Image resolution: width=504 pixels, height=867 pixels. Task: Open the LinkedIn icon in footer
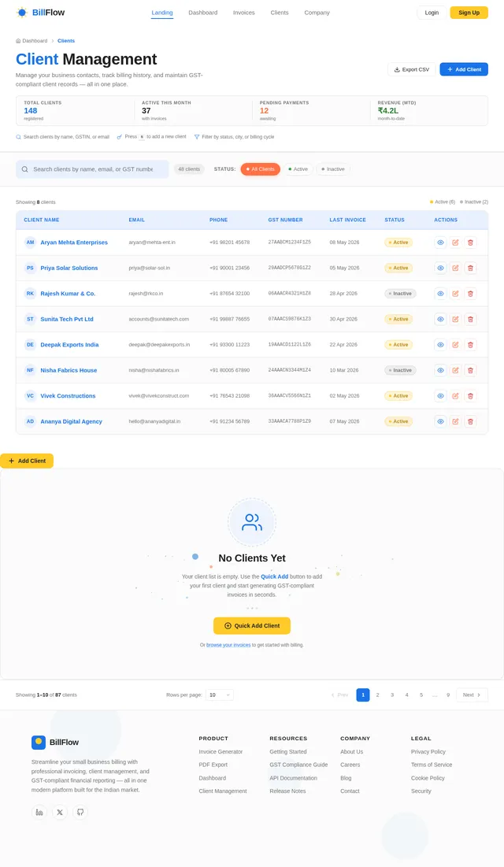[x=39, y=812]
